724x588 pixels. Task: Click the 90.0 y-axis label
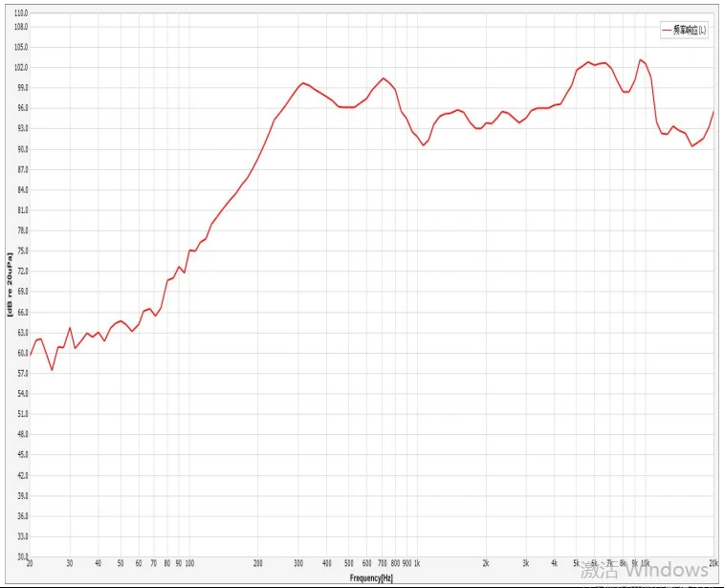(23, 149)
